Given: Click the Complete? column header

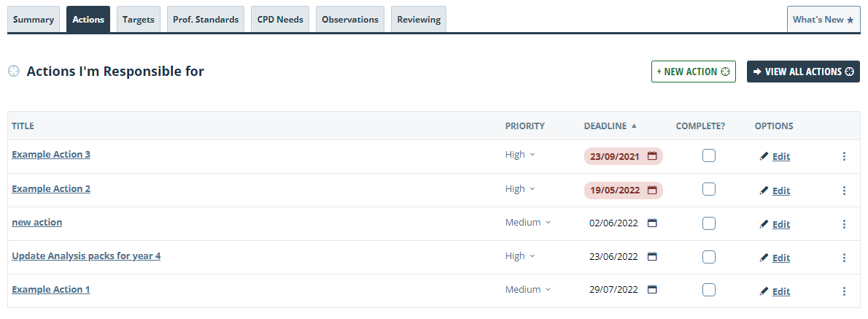Looking at the screenshot, I should [x=700, y=126].
